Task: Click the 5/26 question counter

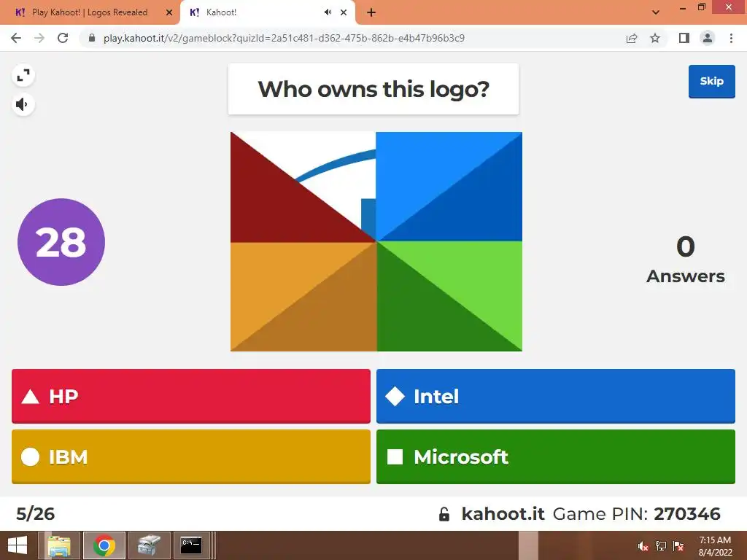Action: click(35, 514)
